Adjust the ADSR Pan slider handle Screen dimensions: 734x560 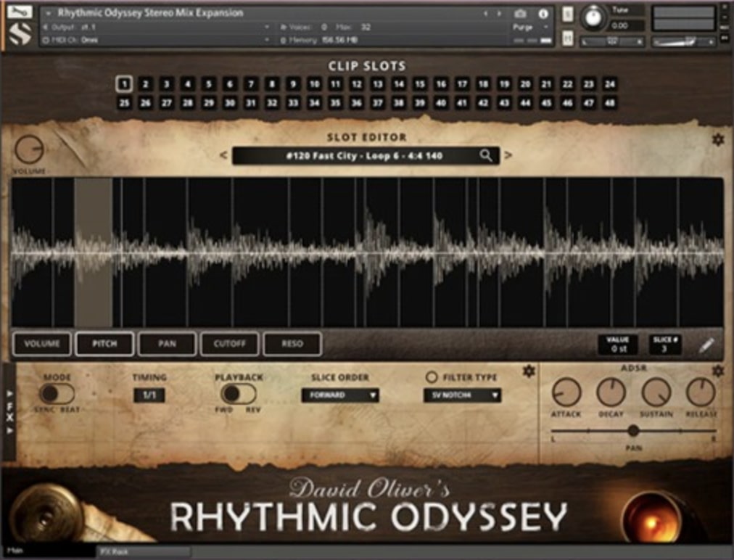tap(633, 430)
